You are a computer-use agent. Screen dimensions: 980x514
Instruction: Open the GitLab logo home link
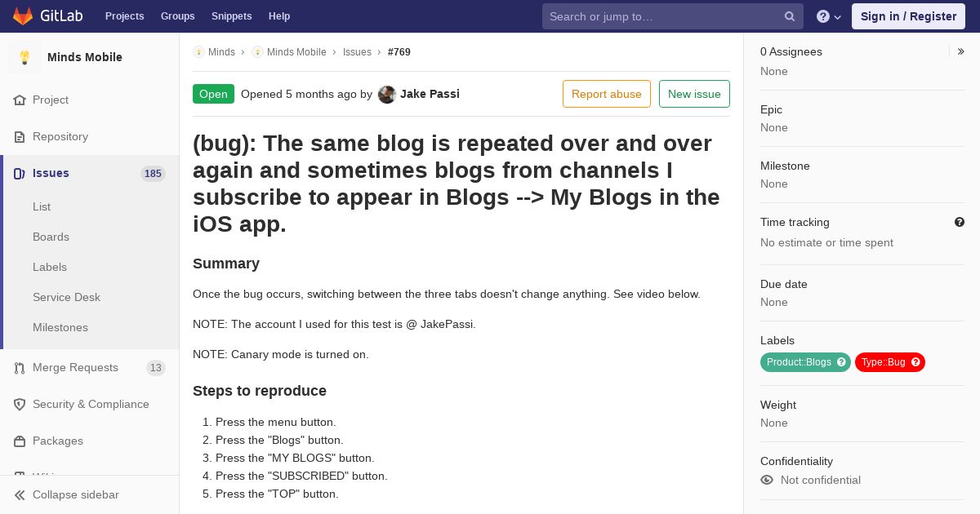coord(47,16)
